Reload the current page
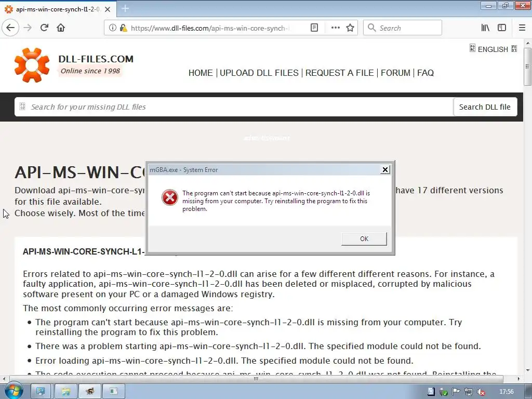Image resolution: width=532 pixels, height=399 pixels. pyautogui.click(x=45, y=28)
